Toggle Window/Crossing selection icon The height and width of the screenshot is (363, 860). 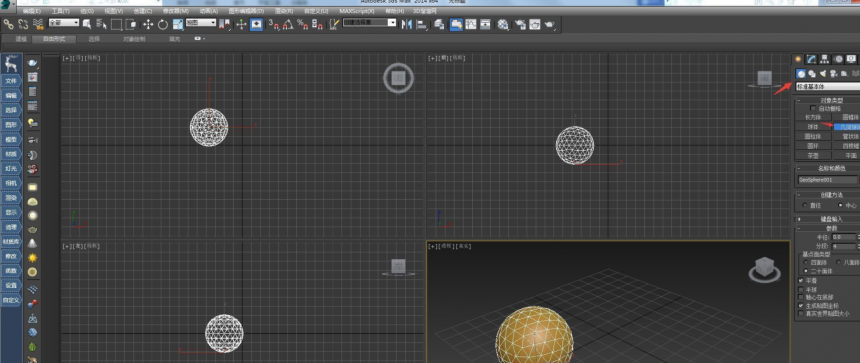click(x=131, y=24)
